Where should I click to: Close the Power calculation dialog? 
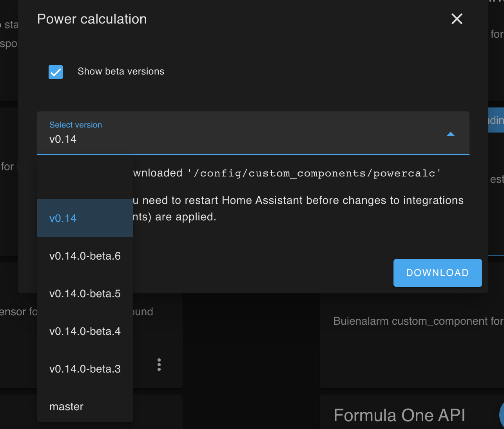coord(457,19)
